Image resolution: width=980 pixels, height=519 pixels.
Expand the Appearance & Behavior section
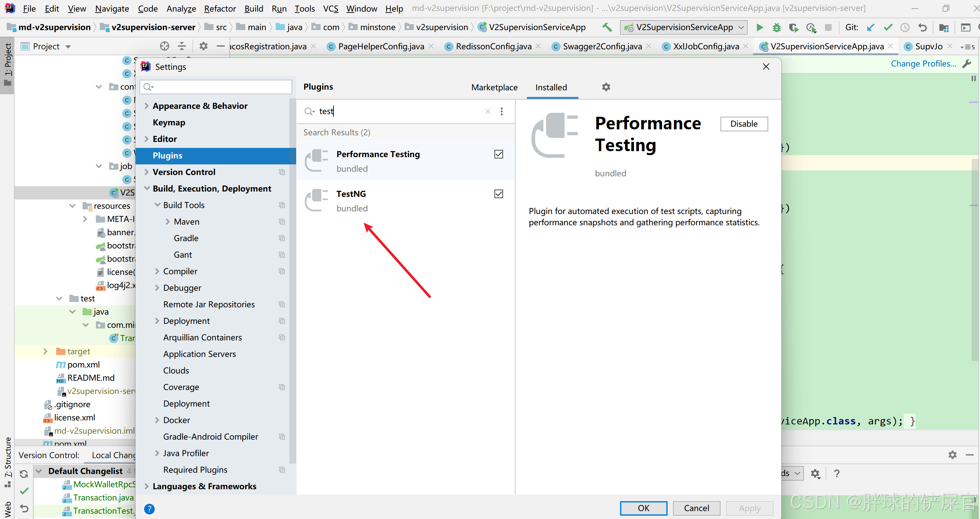pyautogui.click(x=146, y=106)
